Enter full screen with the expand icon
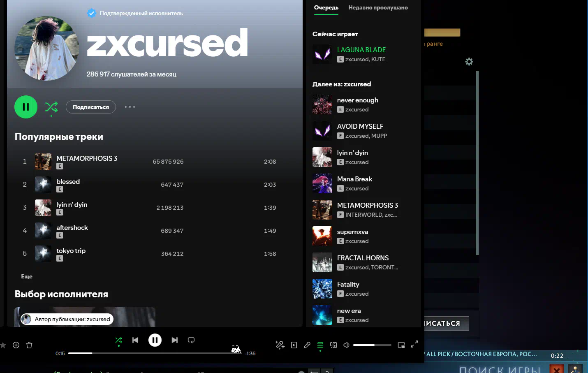This screenshot has width=588, height=373. [414, 344]
